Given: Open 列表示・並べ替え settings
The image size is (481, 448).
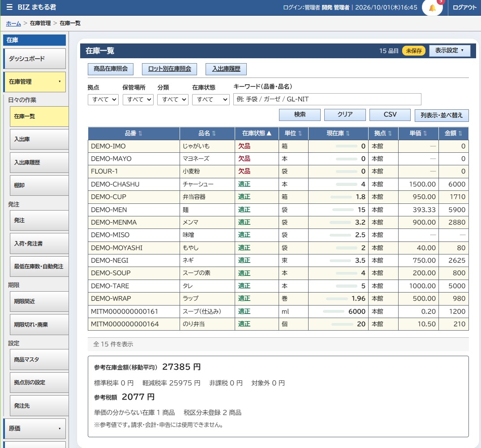Looking at the screenshot, I should 442,116.
